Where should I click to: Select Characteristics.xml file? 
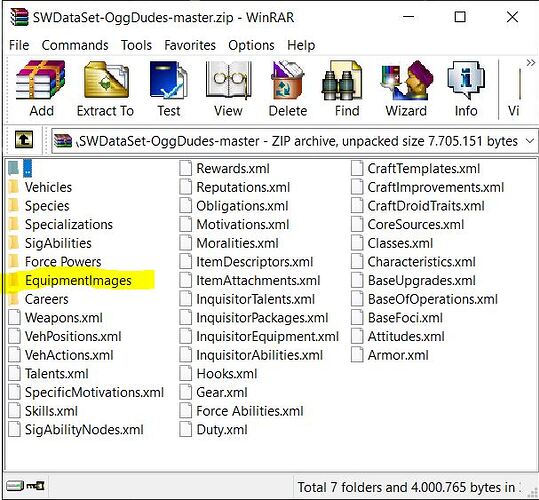click(414, 262)
